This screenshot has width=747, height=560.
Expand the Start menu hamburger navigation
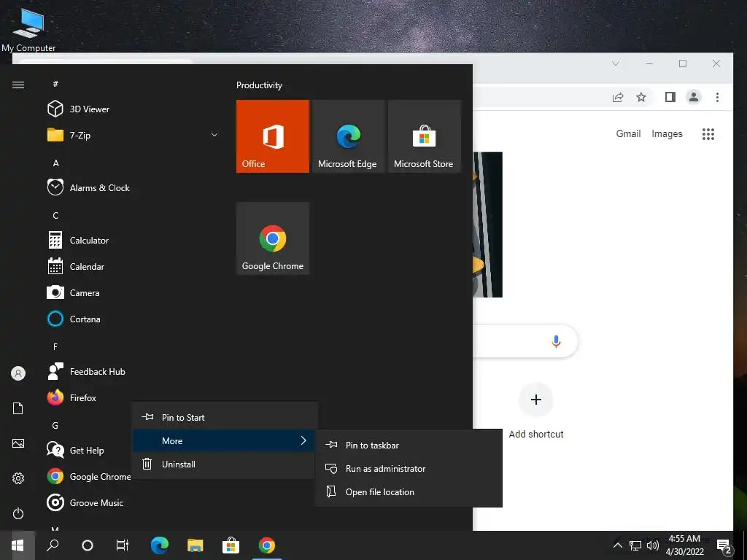pos(18,85)
